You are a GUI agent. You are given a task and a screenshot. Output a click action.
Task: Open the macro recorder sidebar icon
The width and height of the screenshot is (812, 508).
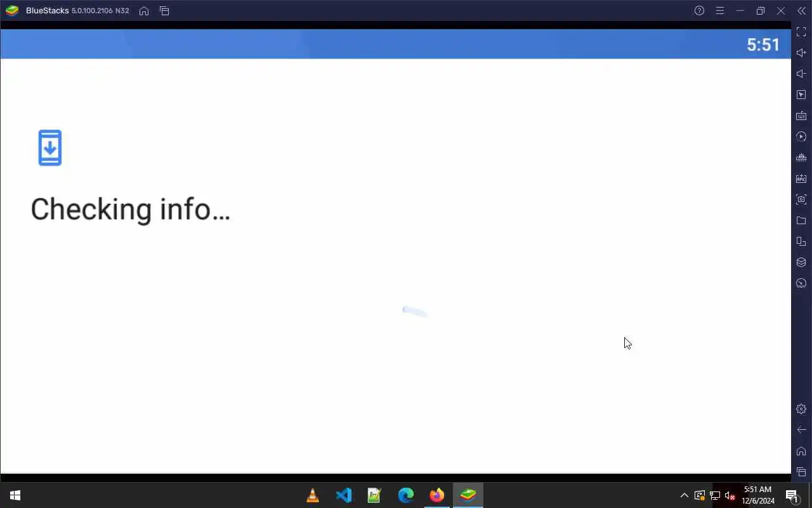(801, 137)
